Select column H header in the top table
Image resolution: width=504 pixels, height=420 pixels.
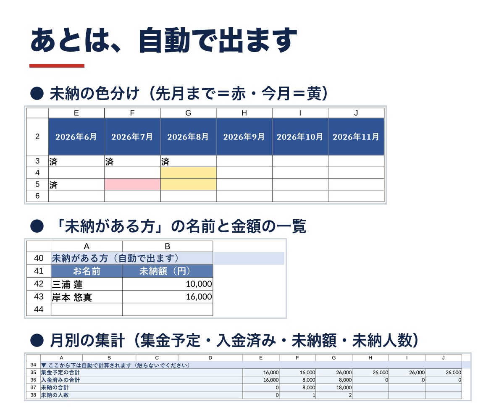pyautogui.click(x=244, y=113)
